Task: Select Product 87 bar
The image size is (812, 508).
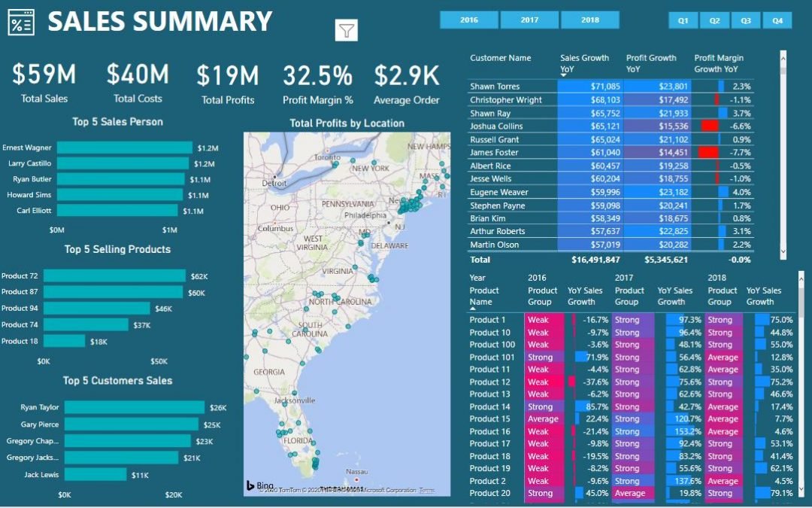Action: tap(113, 292)
